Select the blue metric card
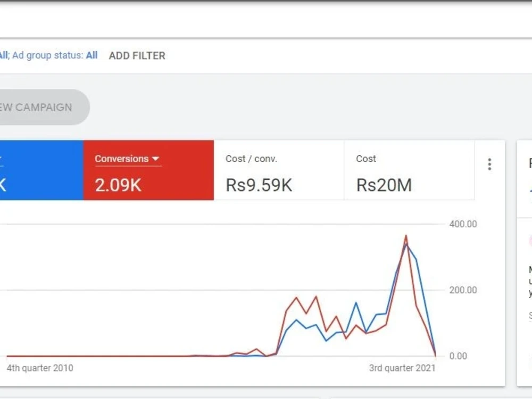 (x=41, y=170)
